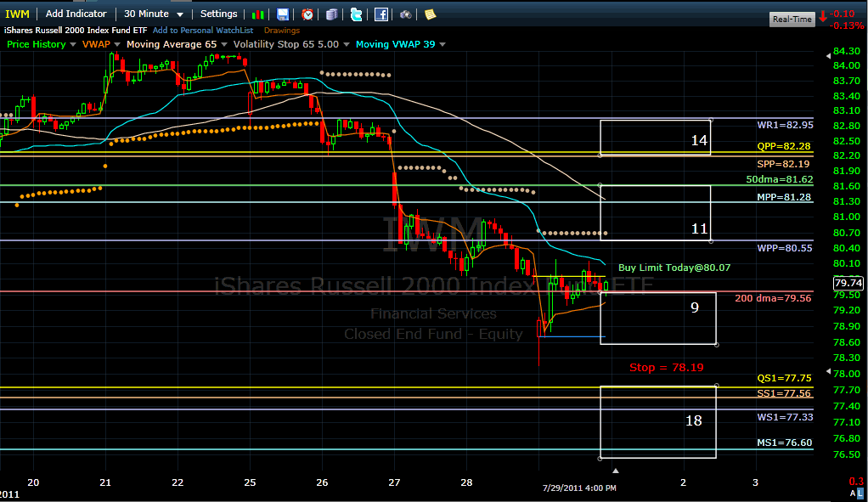Open the Settings menu
The image size is (868, 502).
coord(218,14)
